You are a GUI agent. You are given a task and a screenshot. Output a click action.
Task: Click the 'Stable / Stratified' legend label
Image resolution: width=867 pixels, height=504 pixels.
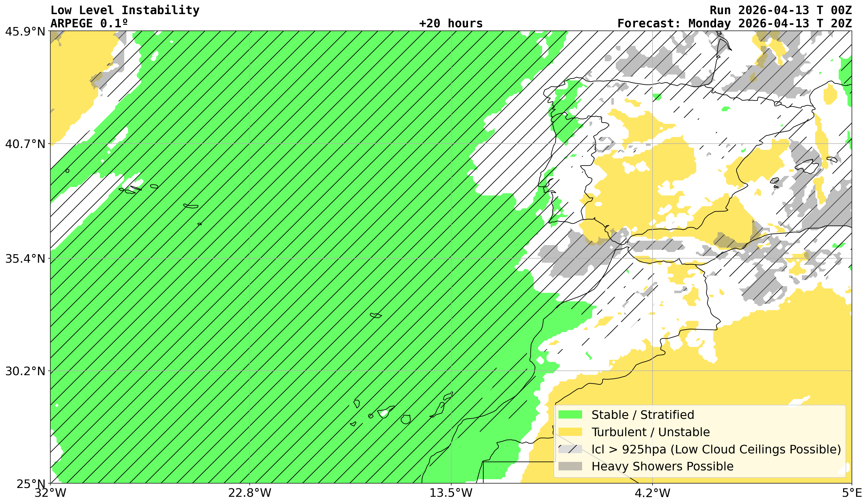point(642,415)
